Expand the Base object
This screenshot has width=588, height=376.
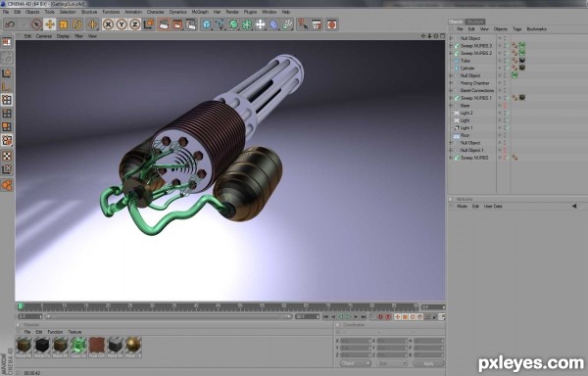[451, 106]
